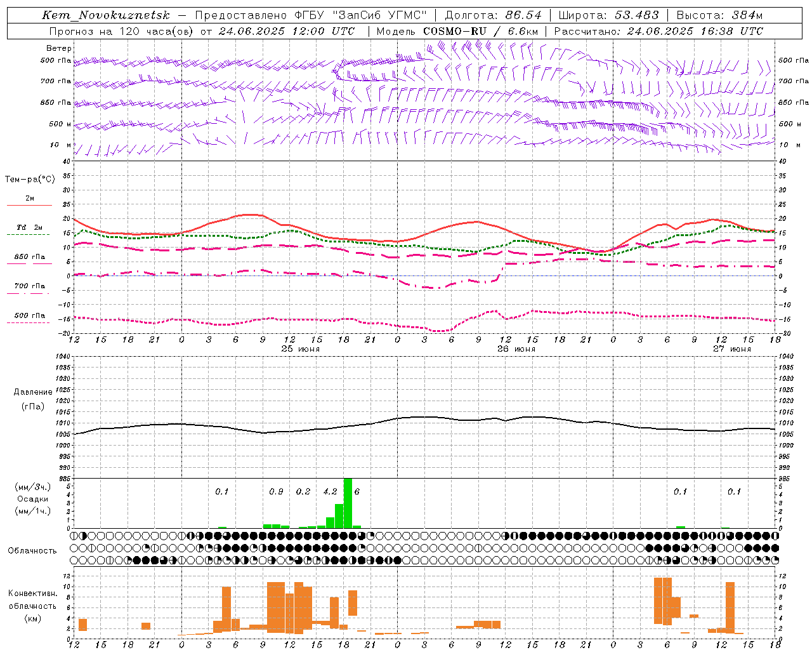
Task: Click the 4.2 precipitation total value
Action: tap(330, 492)
